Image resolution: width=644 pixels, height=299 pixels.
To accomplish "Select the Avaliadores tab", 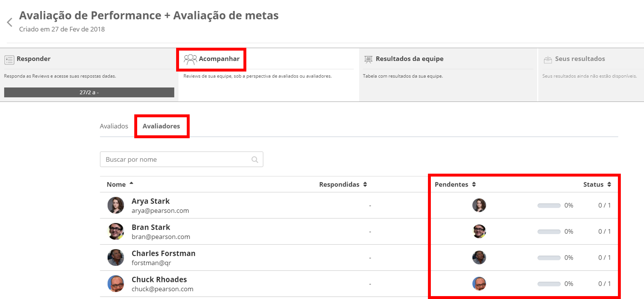I will pos(161,126).
